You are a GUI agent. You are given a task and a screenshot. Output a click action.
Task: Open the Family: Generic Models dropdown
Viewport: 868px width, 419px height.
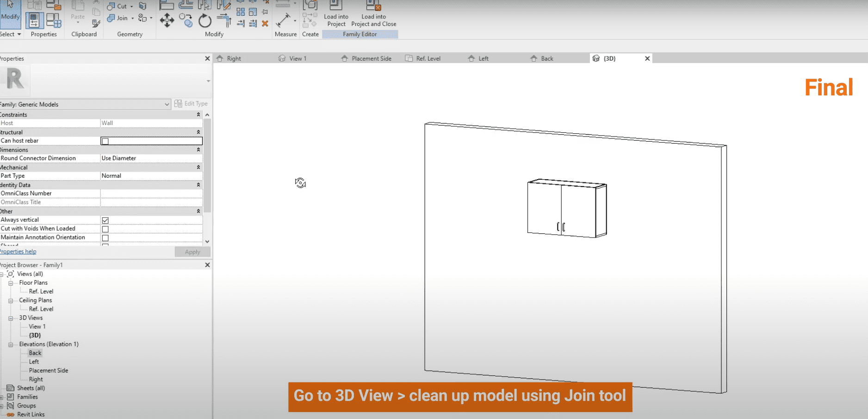167,105
